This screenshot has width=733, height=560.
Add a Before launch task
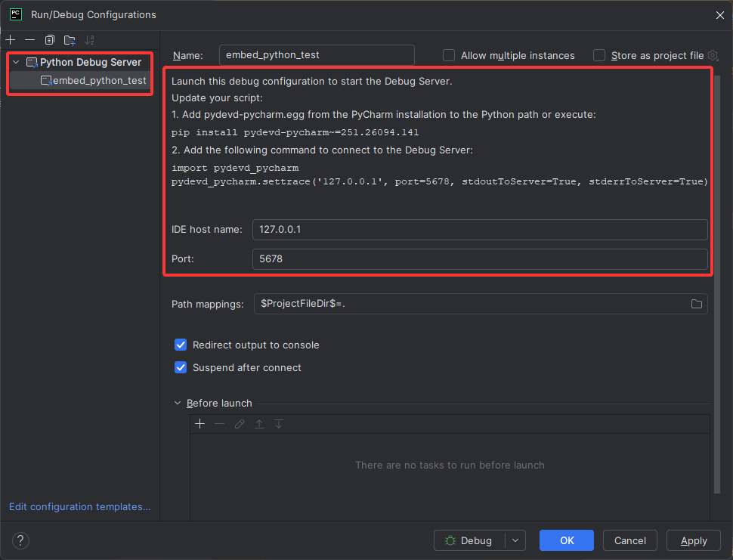[200, 424]
